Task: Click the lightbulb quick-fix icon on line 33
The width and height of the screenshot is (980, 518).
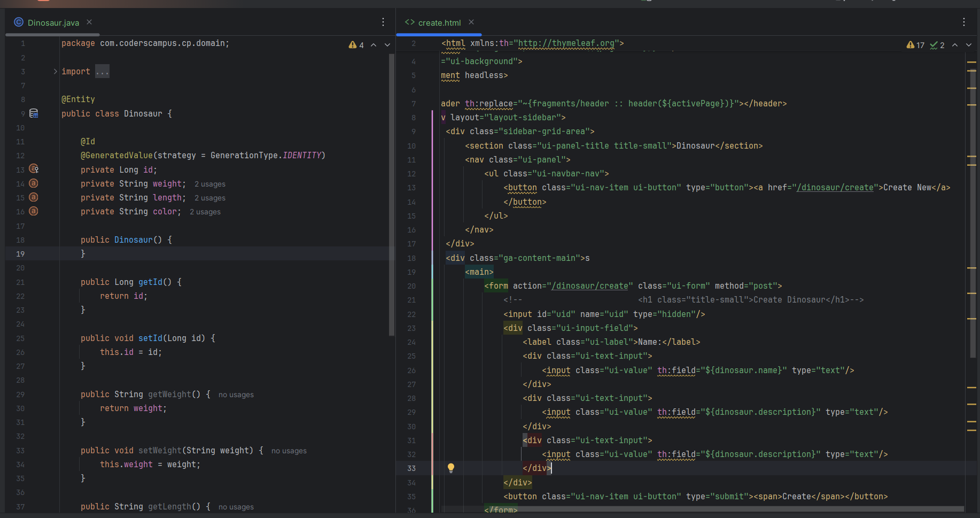Action: 451,468
